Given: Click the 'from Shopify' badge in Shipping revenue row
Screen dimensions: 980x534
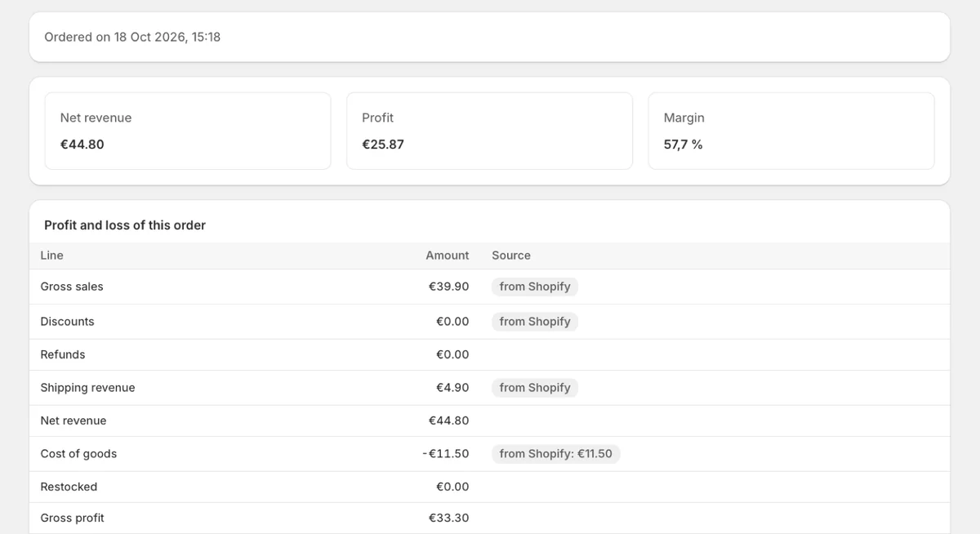Looking at the screenshot, I should click(535, 388).
